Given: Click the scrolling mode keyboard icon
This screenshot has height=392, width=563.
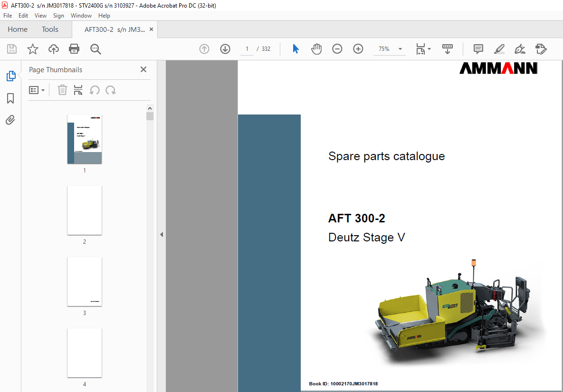Looking at the screenshot, I should [448, 49].
